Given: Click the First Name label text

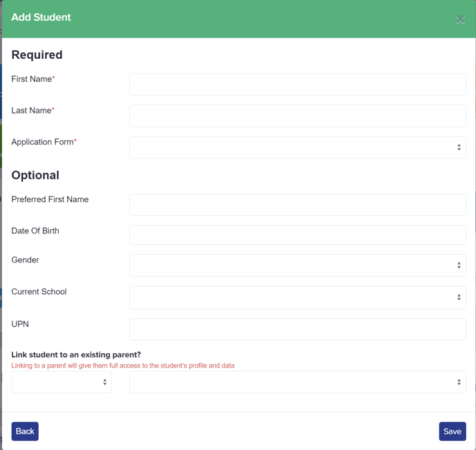Looking at the screenshot, I should (x=32, y=79).
